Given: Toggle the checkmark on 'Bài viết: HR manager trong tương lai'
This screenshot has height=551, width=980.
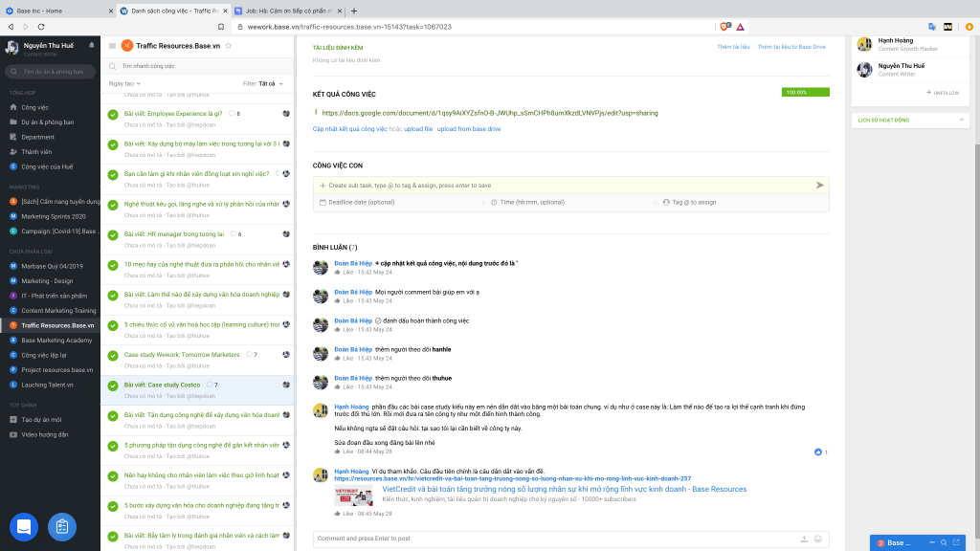Looking at the screenshot, I should pos(113,235).
